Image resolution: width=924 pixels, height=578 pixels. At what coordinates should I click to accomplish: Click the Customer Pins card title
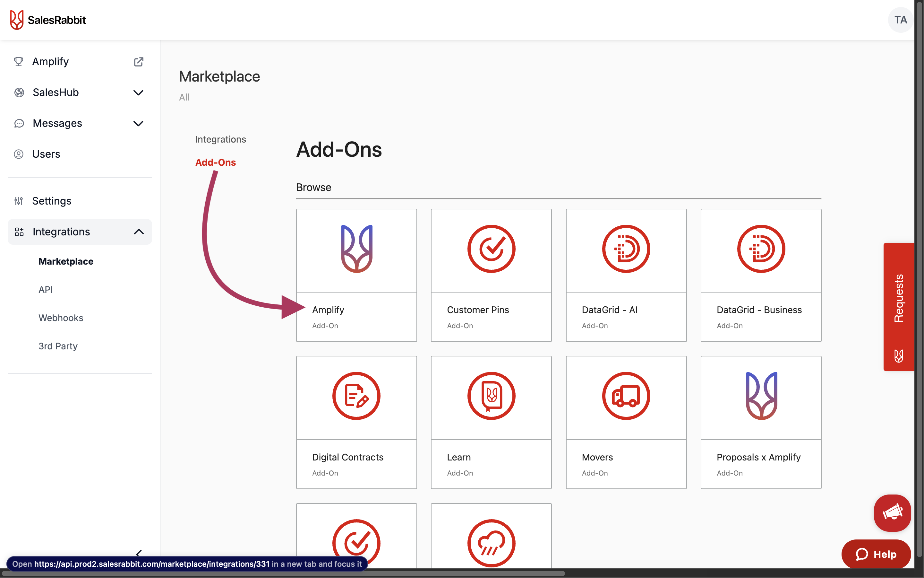[478, 310]
